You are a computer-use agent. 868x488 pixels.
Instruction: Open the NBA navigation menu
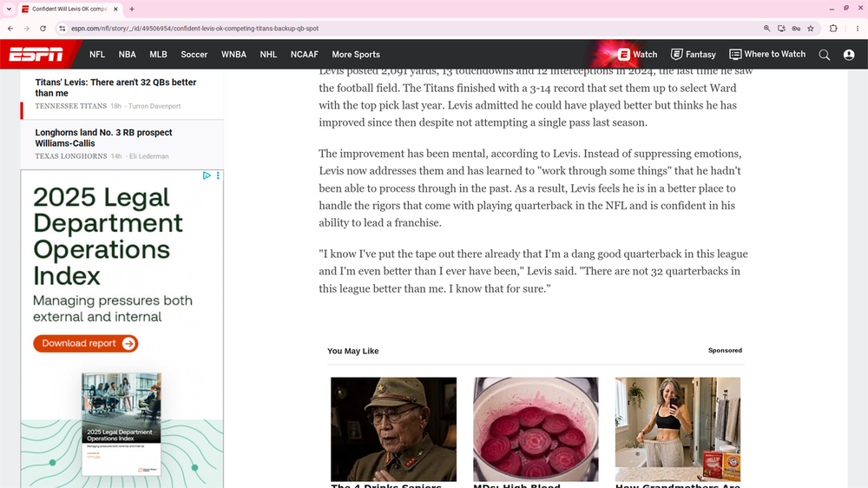coord(127,55)
